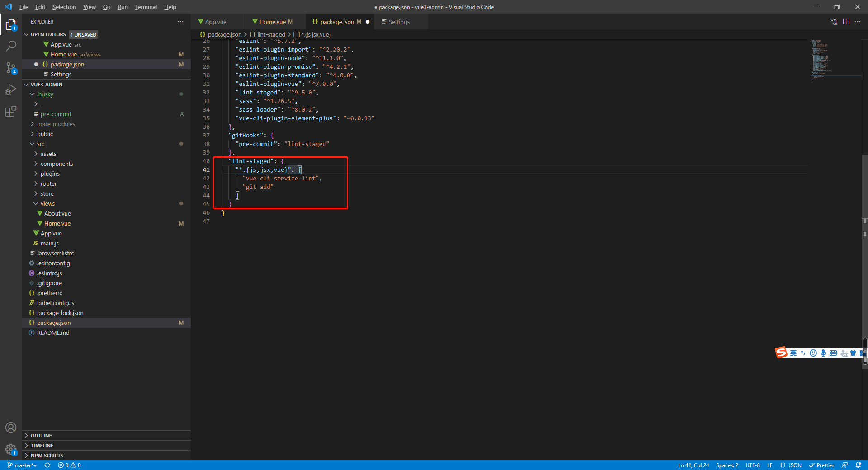The image size is (868, 470).
Task: Toggle Sogou Chinese/English input mode
Action: 793,353
